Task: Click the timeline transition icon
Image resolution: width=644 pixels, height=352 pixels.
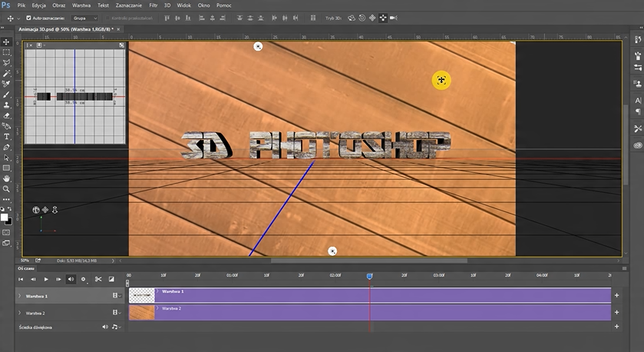Action: tap(111, 279)
